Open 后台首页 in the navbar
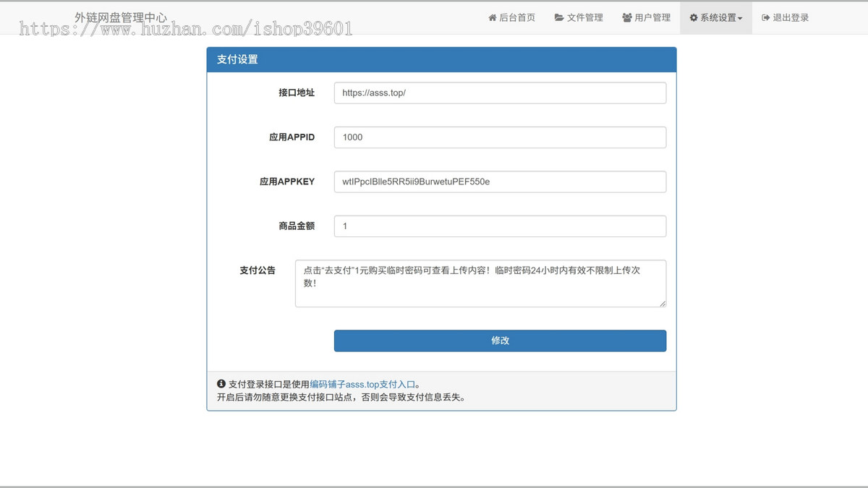Image resolution: width=868 pixels, height=488 pixels. pyautogui.click(x=511, y=17)
